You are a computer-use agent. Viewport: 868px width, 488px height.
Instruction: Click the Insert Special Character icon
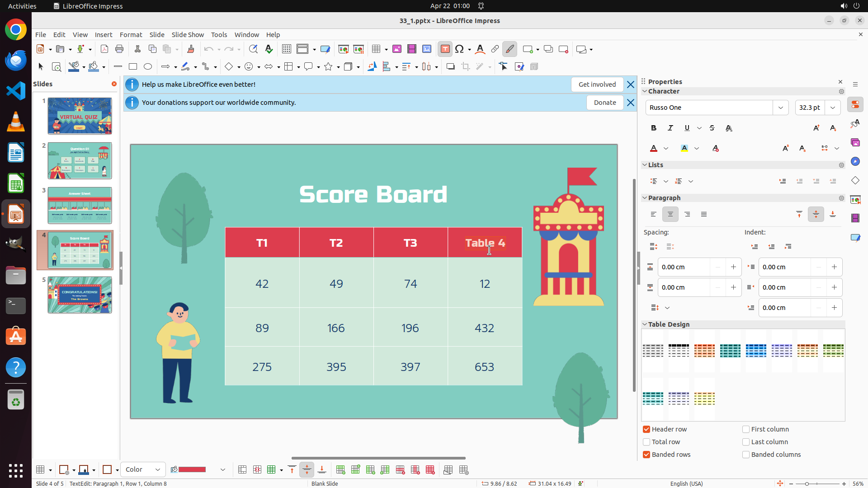460,49
